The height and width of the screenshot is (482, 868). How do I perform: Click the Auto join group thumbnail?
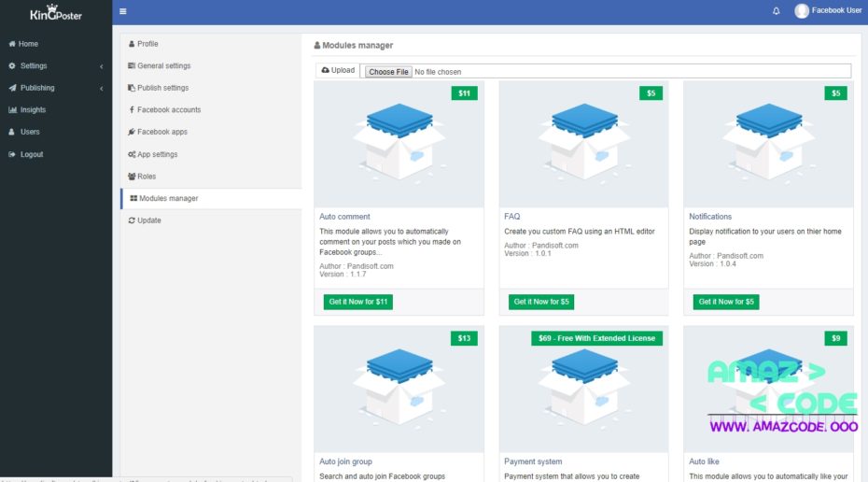(x=399, y=389)
